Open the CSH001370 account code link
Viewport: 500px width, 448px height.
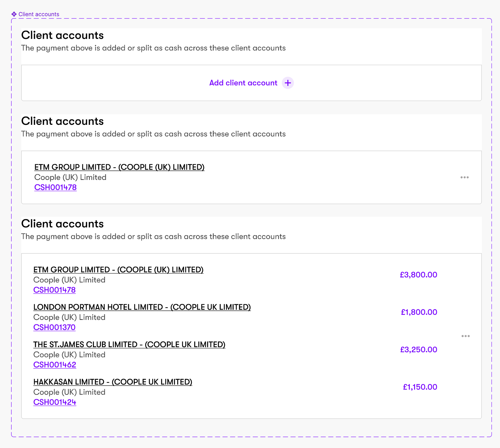(x=54, y=327)
